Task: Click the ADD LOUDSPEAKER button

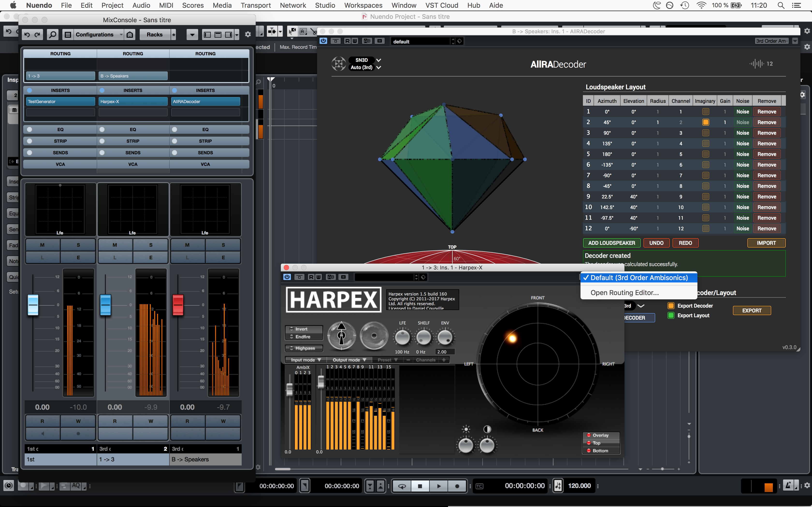Action: coord(611,243)
